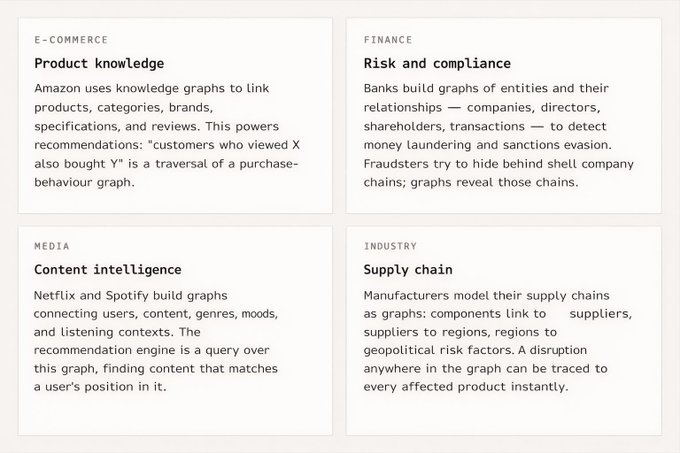Viewport: 680px width, 453px height.
Task: Click the Manufacturers supply chains paragraph
Action: tap(498, 341)
